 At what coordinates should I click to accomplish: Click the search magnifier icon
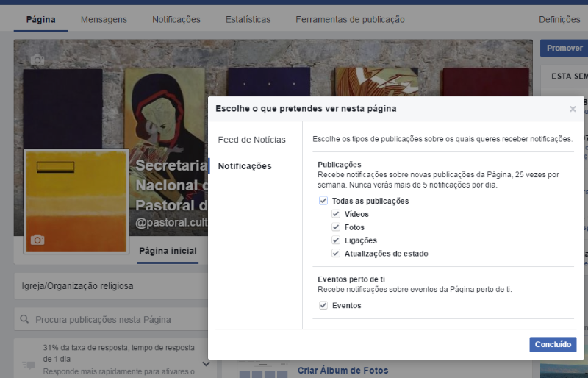click(24, 319)
